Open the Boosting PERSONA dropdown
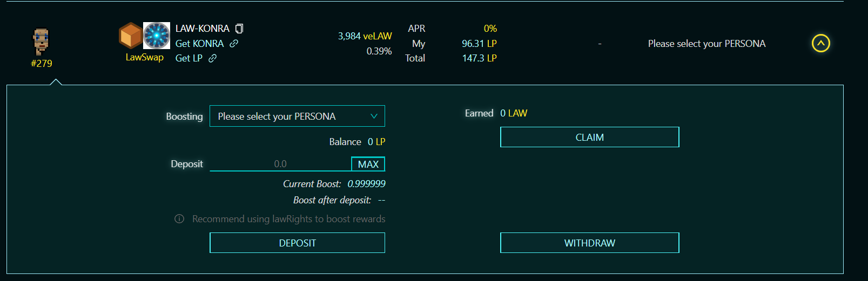 click(297, 116)
